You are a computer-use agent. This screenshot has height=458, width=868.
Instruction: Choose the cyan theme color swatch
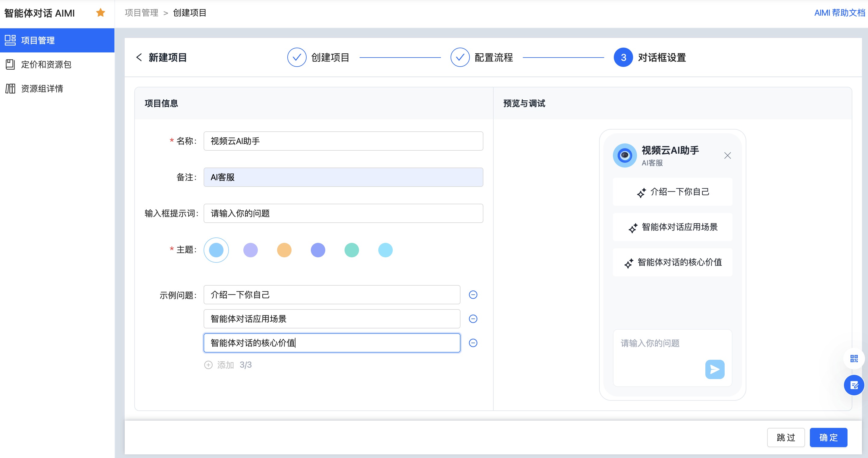[x=385, y=250]
